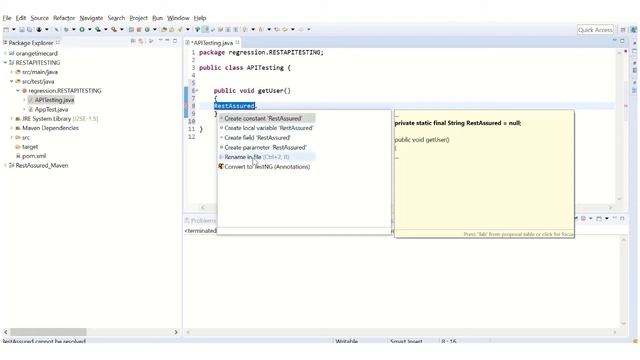Viewport: 640px width, 360px height.
Task: Click the Search flashlight toolbar icon
Action: coord(180,29)
